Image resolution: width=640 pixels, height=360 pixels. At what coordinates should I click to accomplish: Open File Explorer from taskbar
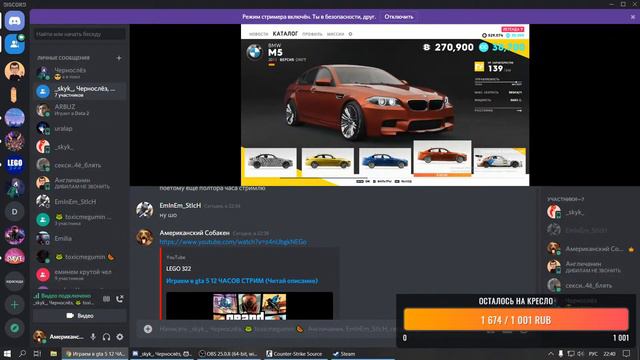[53, 353]
